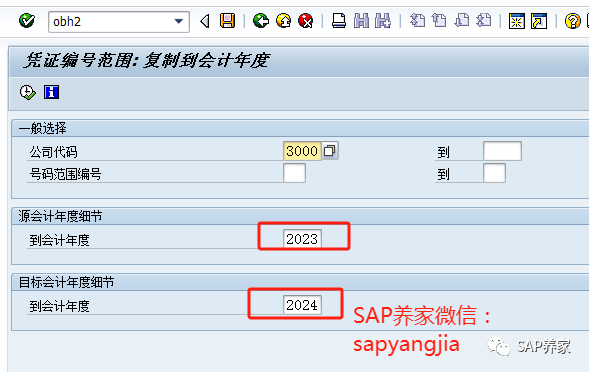Click the 源会计年度细节 group header

[x=60, y=216]
